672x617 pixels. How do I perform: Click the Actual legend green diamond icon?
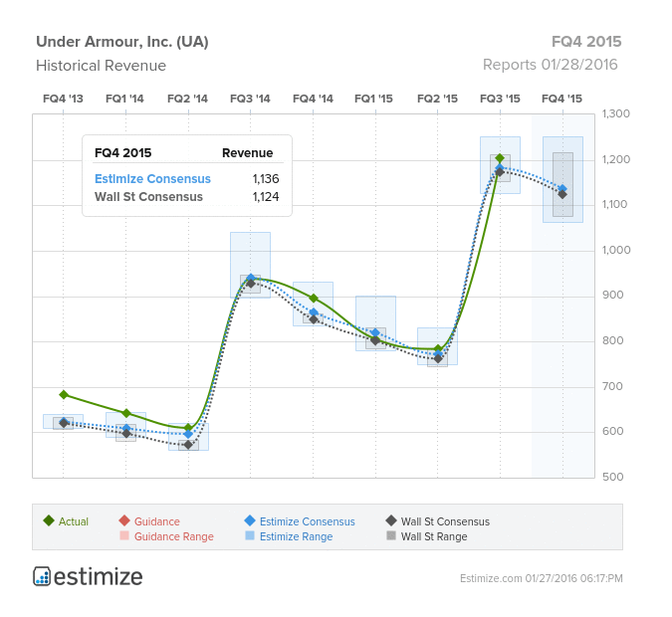(49, 520)
